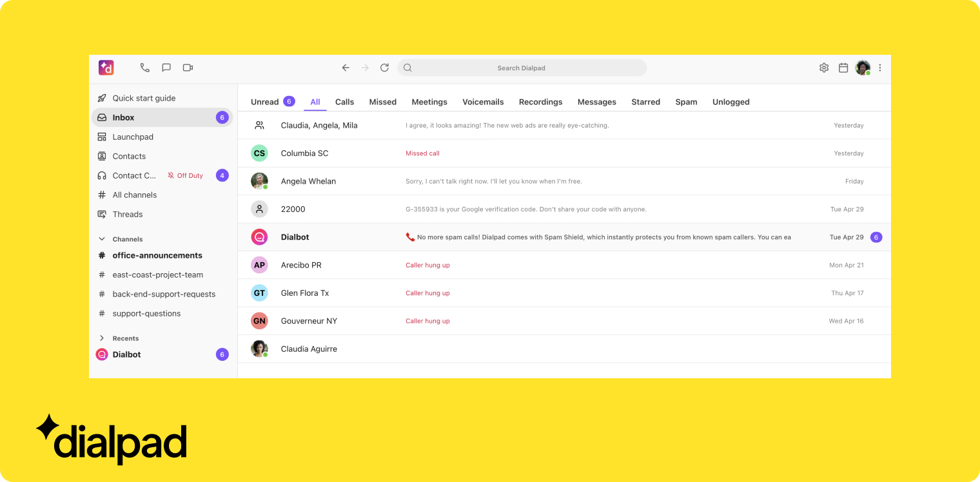Switch to the Starred tab

(x=645, y=102)
